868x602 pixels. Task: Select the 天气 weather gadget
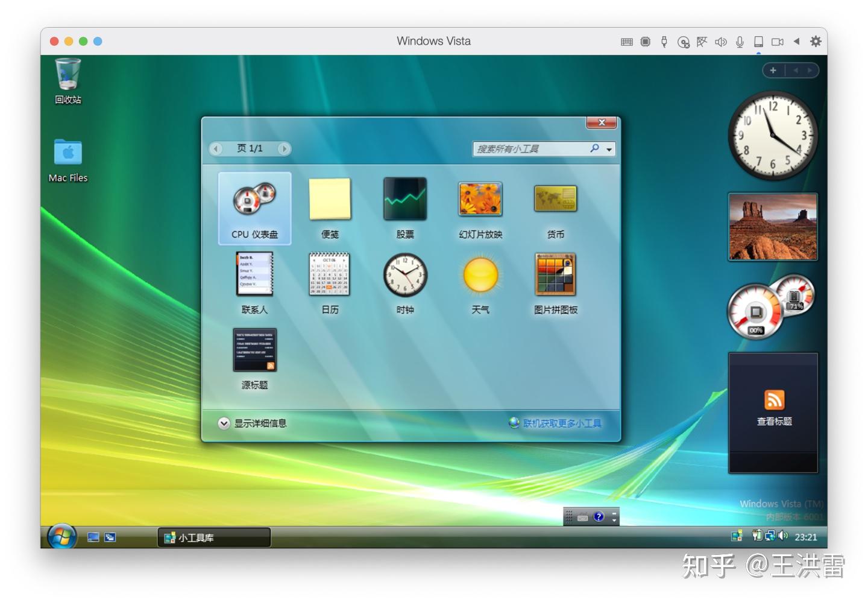480,284
